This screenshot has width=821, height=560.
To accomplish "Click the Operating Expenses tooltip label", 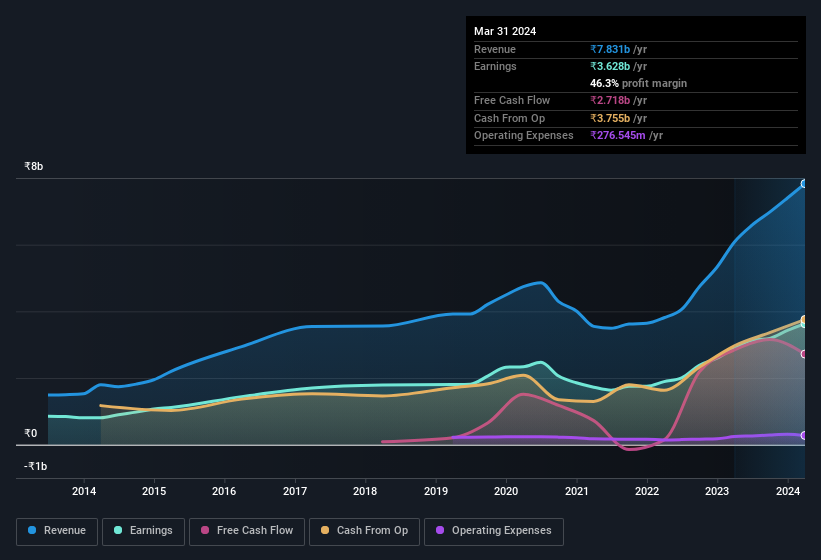I will [x=524, y=136].
